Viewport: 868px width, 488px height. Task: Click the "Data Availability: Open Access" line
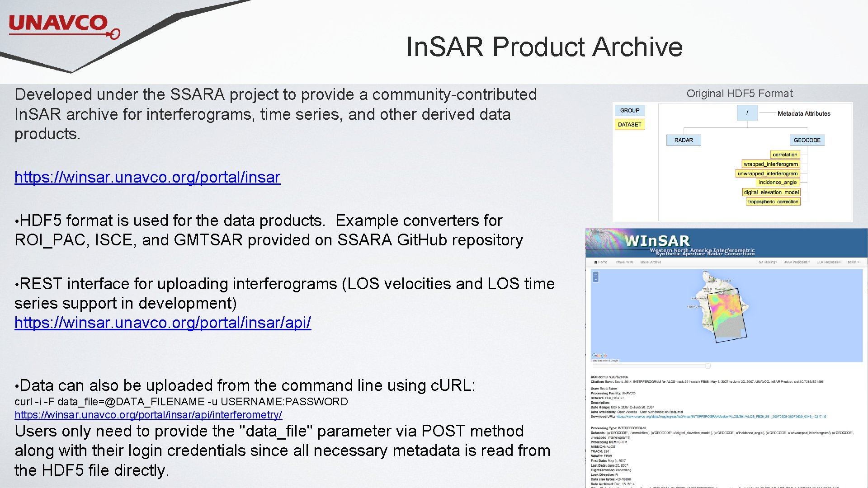(x=637, y=412)
